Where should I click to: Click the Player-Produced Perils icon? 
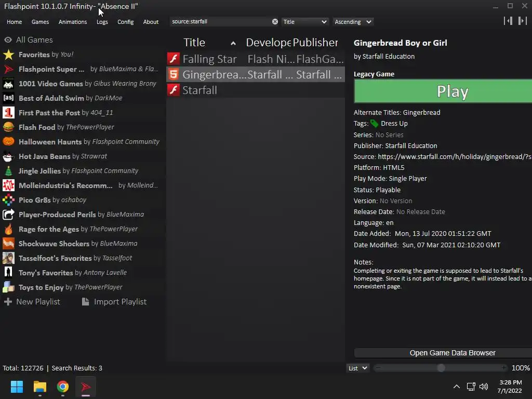click(8, 215)
